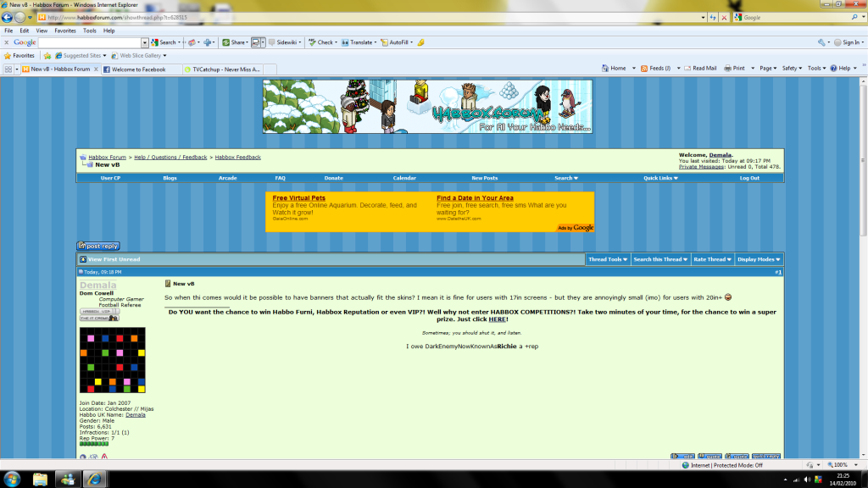868x488 pixels.
Task: Open the zoom level 100% control
Action: [x=841, y=465]
